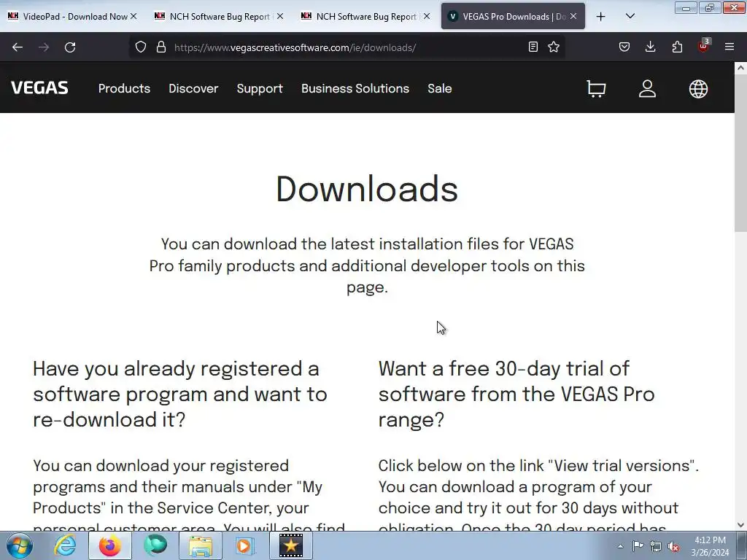Switch to first NCH Software Bug Report tab
The image size is (747, 560).
[217, 17]
